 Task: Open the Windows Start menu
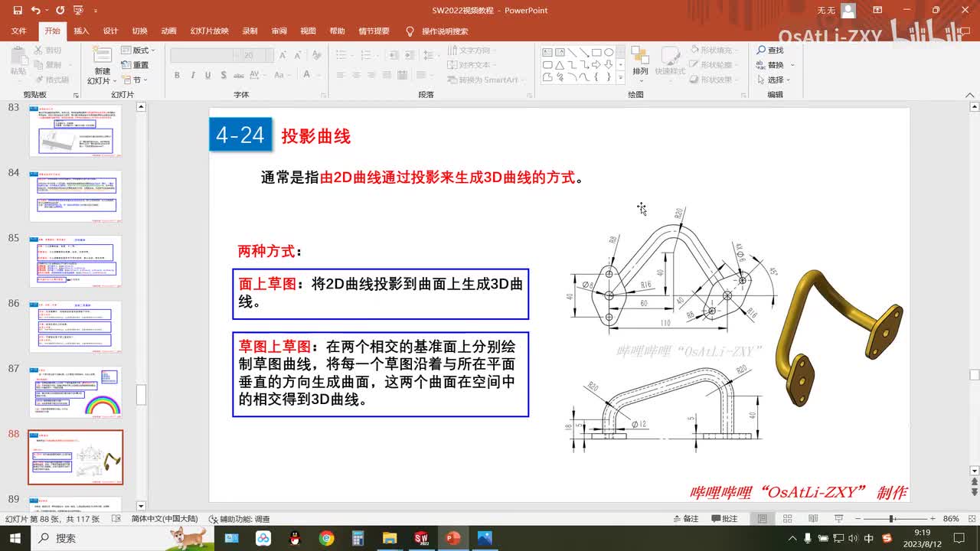[x=15, y=538]
